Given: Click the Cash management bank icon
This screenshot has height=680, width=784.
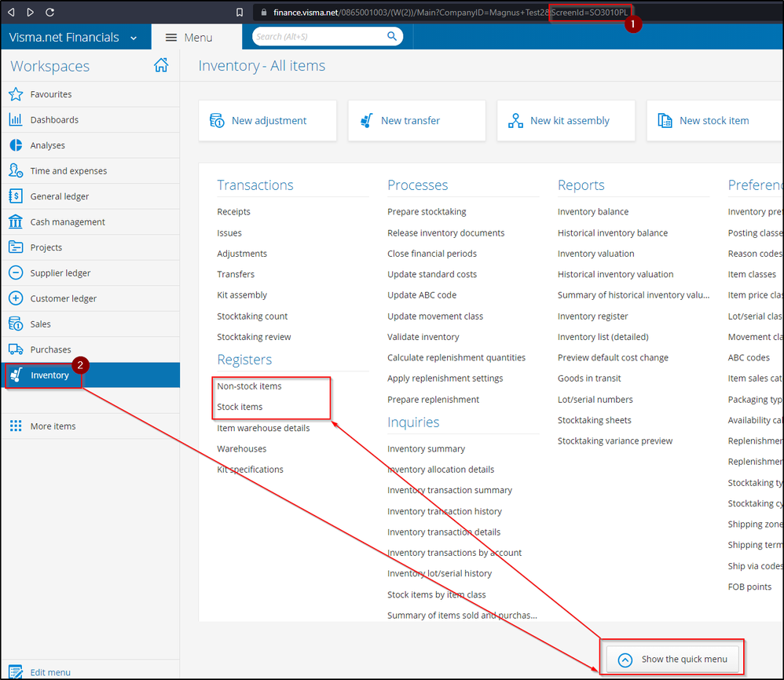Looking at the screenshot, I should click(x=16, y=221).
